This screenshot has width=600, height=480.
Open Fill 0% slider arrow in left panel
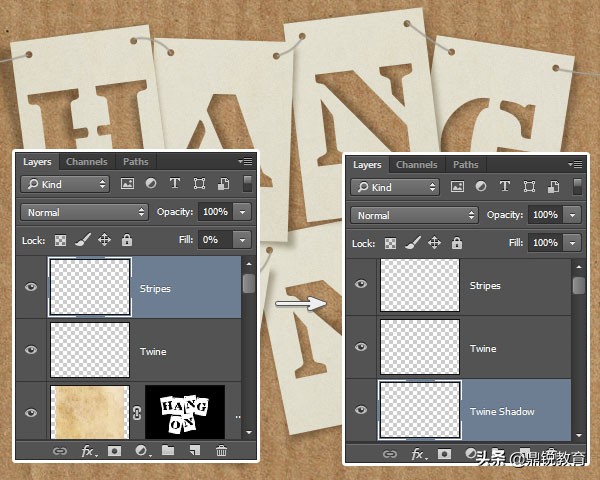[x=241, y=240]
